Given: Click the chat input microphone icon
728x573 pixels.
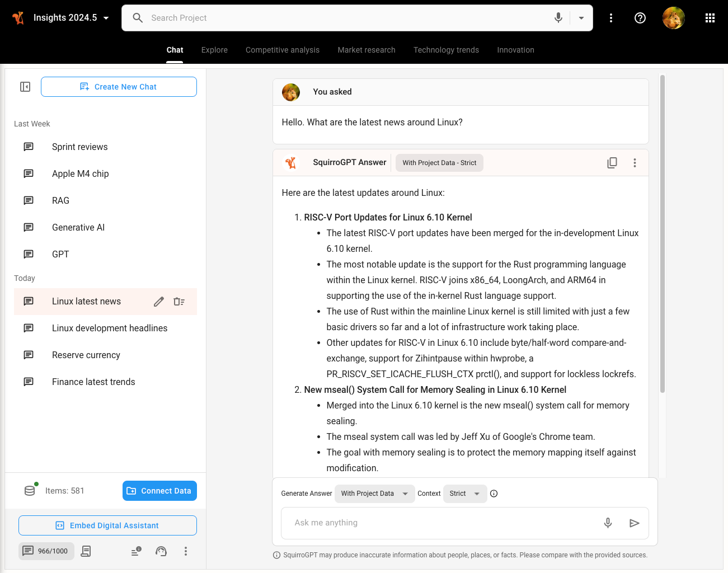Looking at the screenshot, I should point(608,523).
